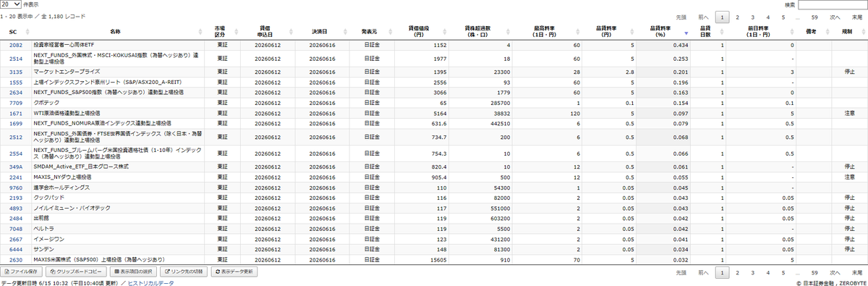Select current page 1 in top pagination

[722, 17]
